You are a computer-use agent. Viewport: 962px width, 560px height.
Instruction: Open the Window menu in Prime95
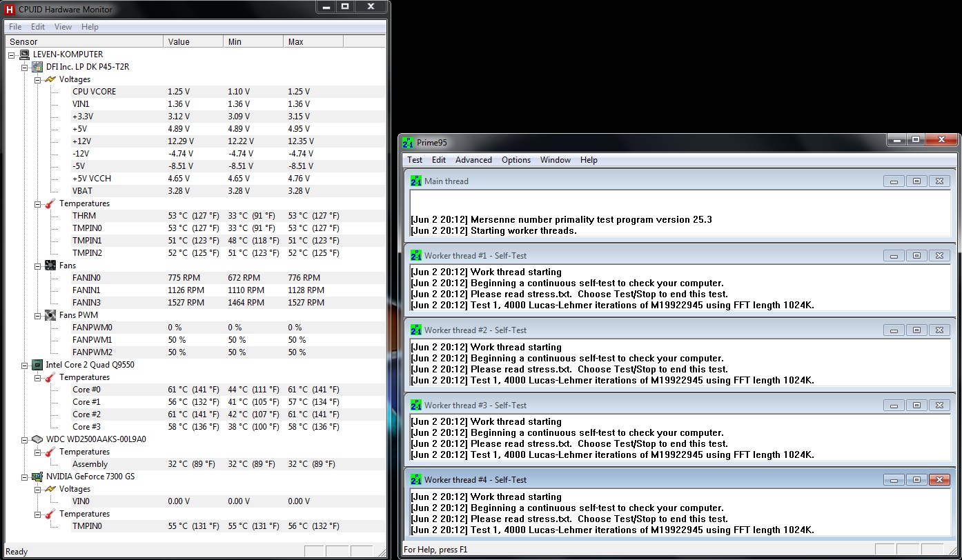click(556, 160)
